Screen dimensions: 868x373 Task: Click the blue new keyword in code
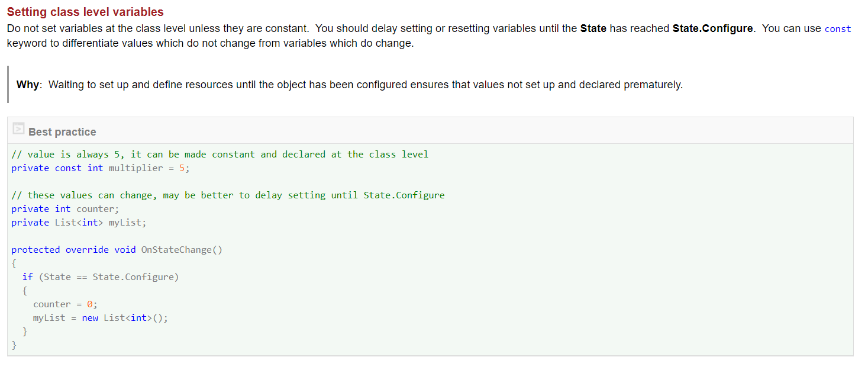(x=90, y=318)
